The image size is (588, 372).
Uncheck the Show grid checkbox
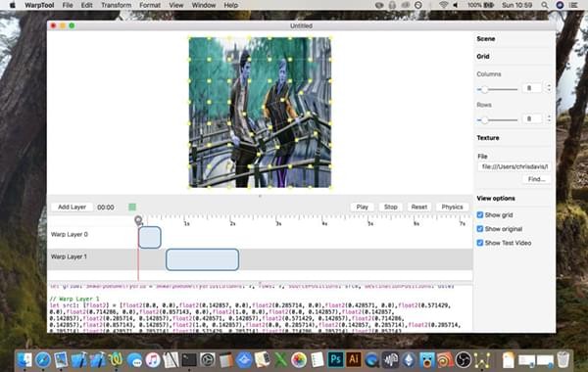[479, 214]
